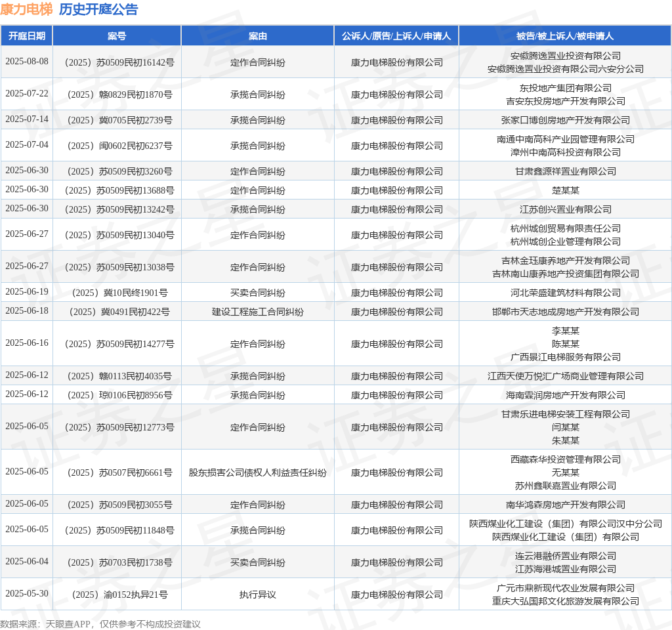Click defendant 南通中南高科产业园管理有限公司
Image resolution: width=672 pixels, height=630 pixels.
coord(565,139)
